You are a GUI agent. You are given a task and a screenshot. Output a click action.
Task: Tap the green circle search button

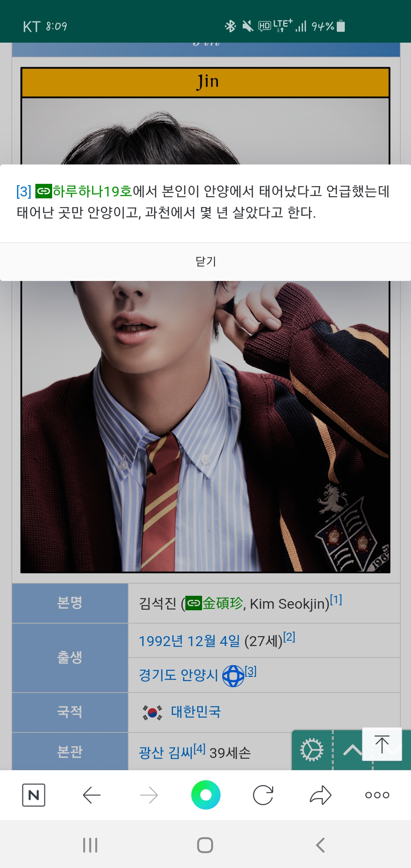[x=205, y=795]
